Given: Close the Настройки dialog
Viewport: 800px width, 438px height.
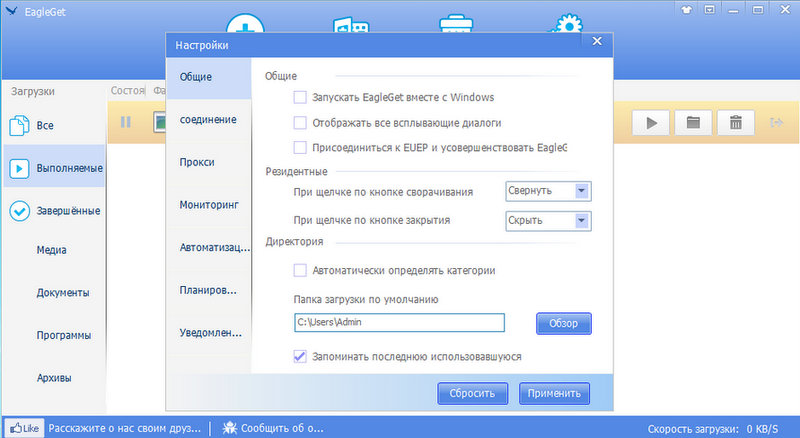Looking at the screenshot, I should click(x=597, y=41).
